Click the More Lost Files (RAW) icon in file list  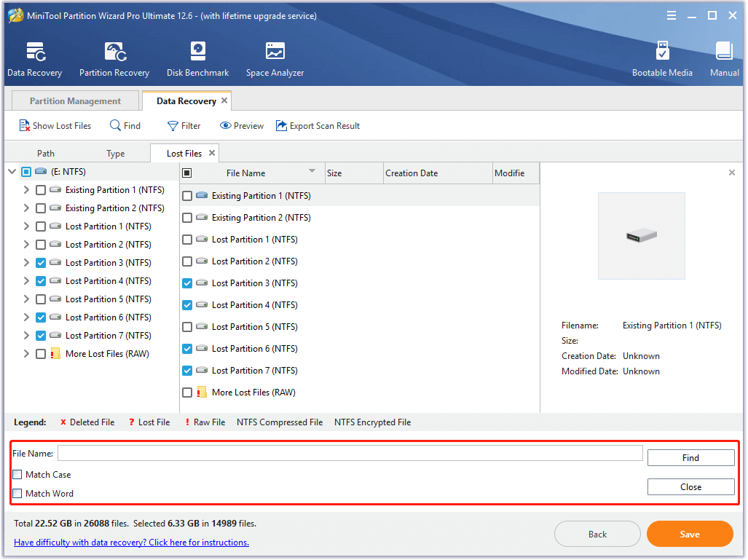[x=202, y=392]
